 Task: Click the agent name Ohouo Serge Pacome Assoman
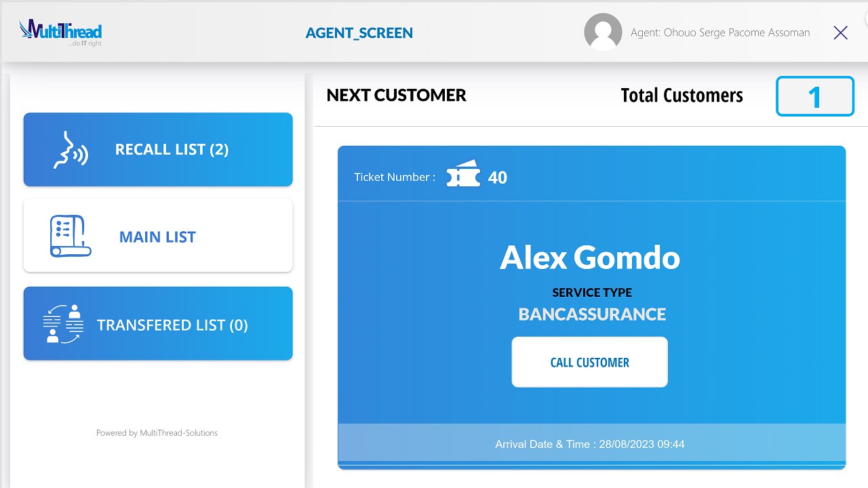pos(720,33)
